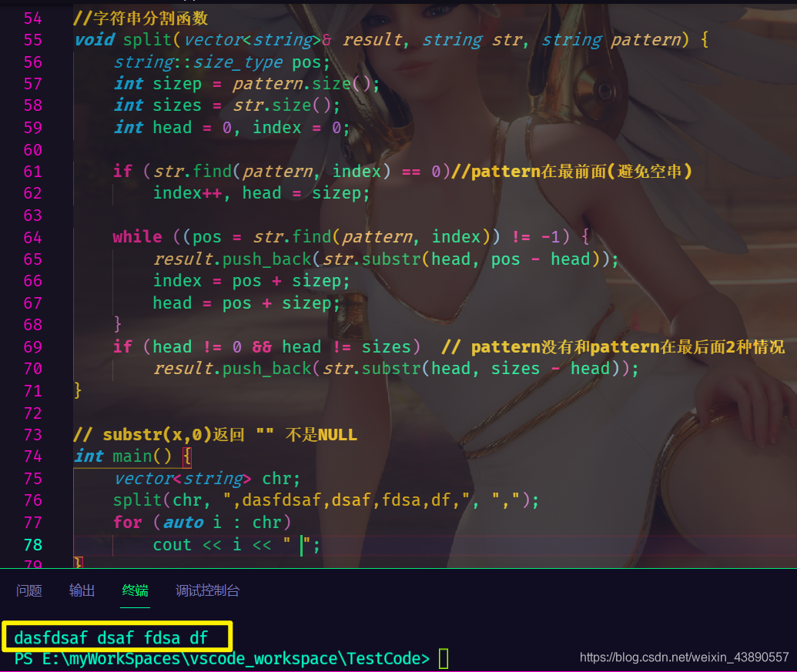The height and width of the screenshot is (672, 797).
Task: Select the 终端 terminal tab
Action: (136, 590)
